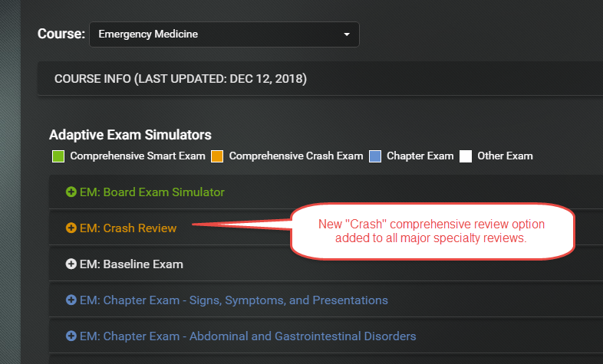
Task: Click the Crash review callout bubble
Action: (x=432, y=231)
